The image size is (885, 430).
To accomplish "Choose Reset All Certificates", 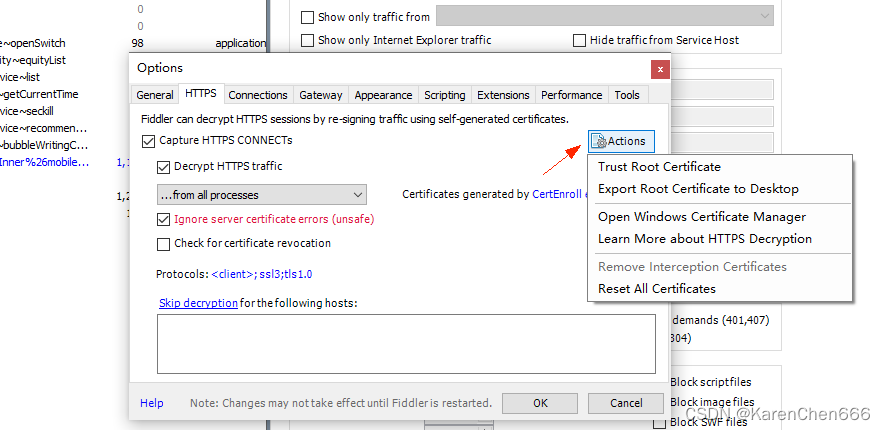I will point(720,289).
